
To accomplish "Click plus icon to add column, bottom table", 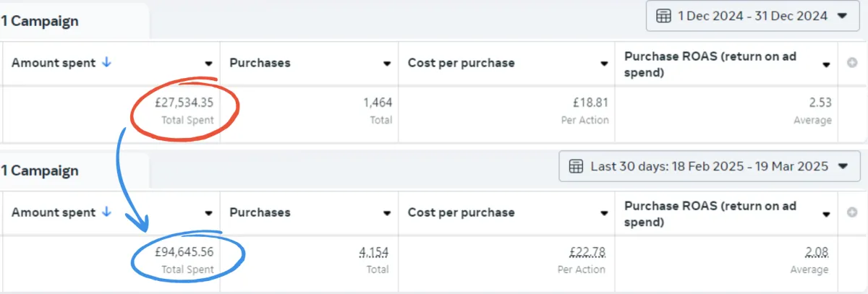I will pyautogui.click(x=852, y=212).
